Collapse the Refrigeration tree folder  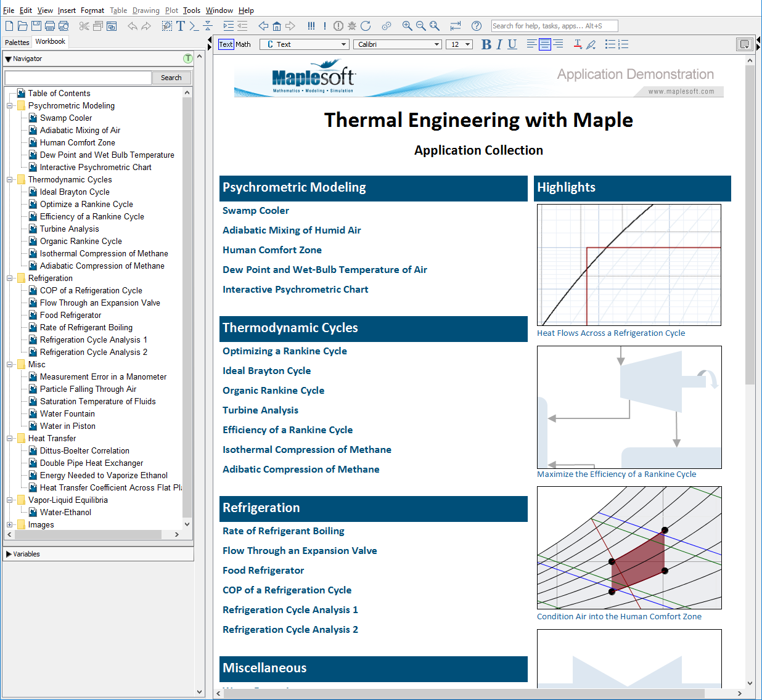(x=10, y=279)
